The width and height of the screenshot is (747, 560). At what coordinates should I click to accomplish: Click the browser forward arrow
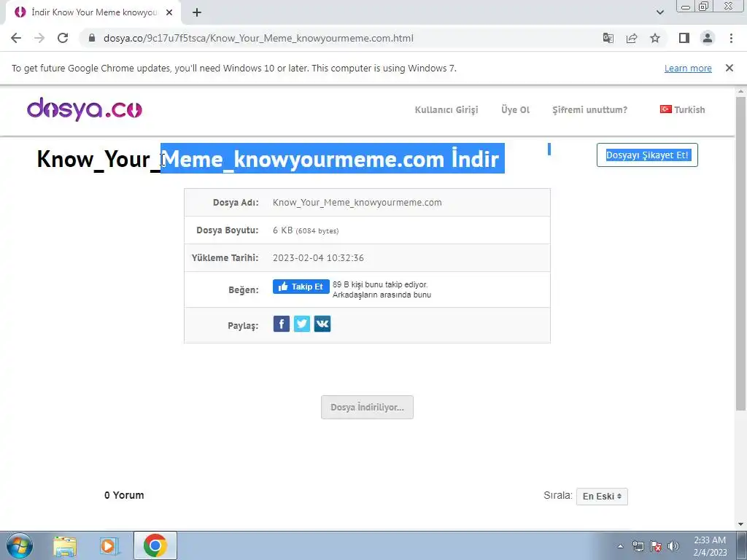tap(39, 38)
